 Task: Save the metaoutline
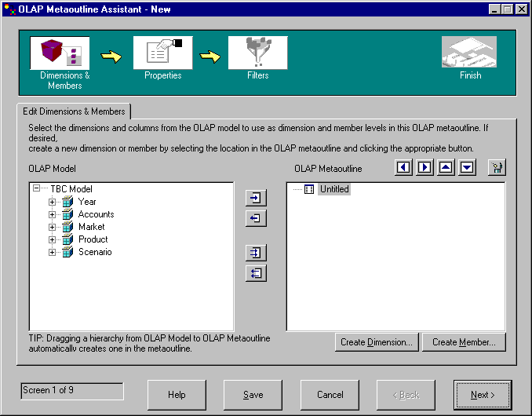[x=253, y=395]
